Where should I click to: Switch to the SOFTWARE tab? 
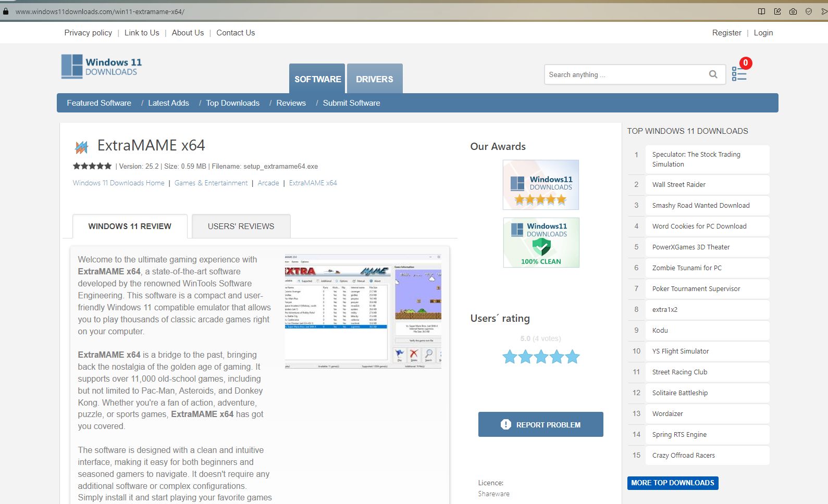(317, 79)
